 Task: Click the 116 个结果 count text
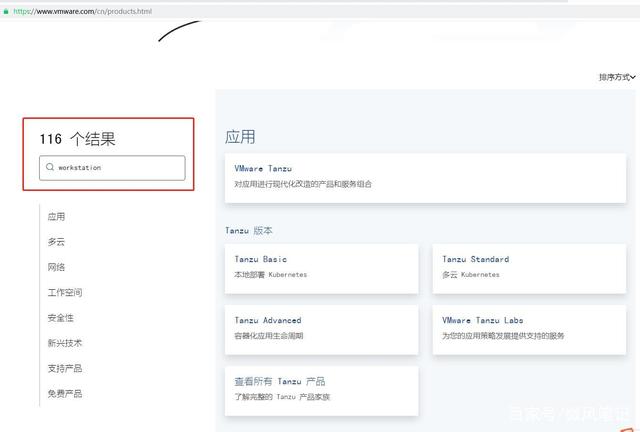click(78, 139)
